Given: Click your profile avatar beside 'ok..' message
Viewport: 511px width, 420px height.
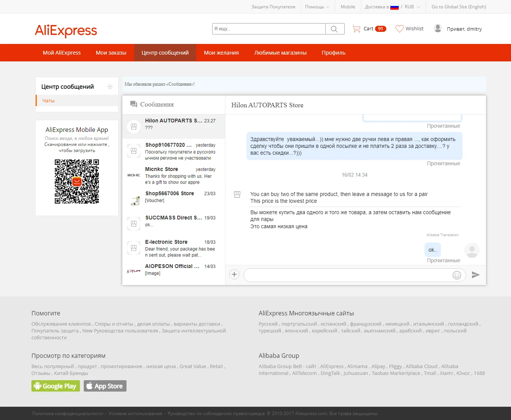Looking at the screenshot, I should point(472,250).
